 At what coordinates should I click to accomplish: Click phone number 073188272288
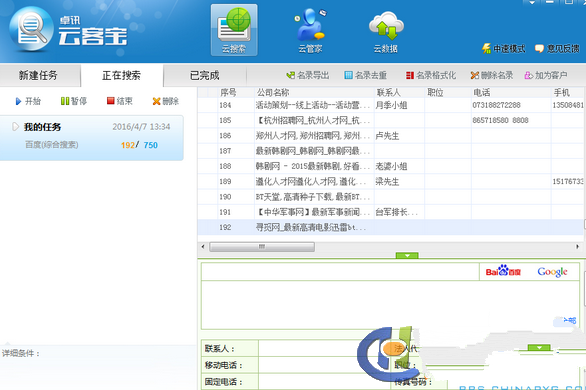tap(496, 105)
